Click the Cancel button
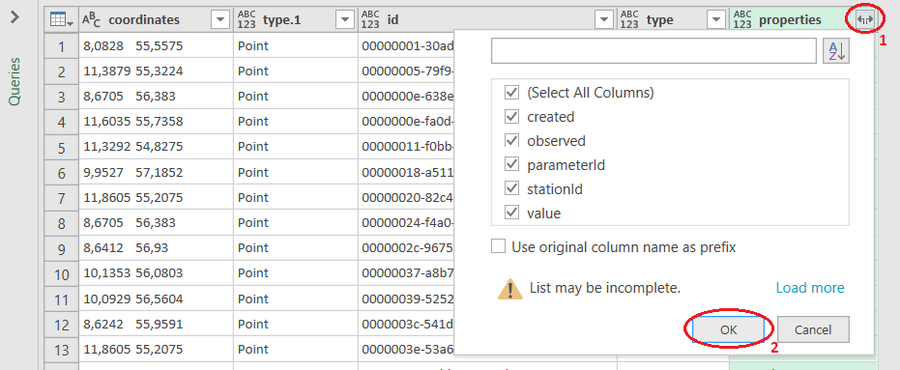This screenshot has height=370, width=900. (813, 330)
